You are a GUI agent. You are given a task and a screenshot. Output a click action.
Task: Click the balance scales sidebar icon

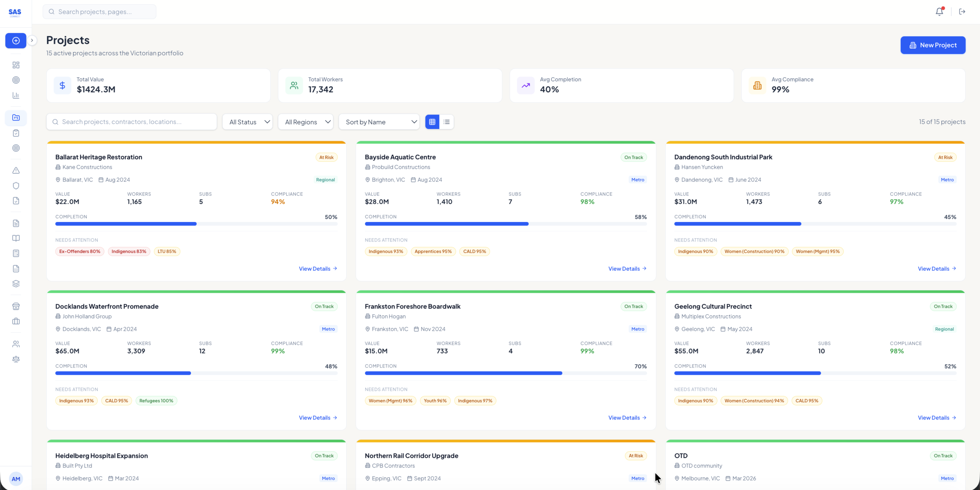tap(16, 359)
